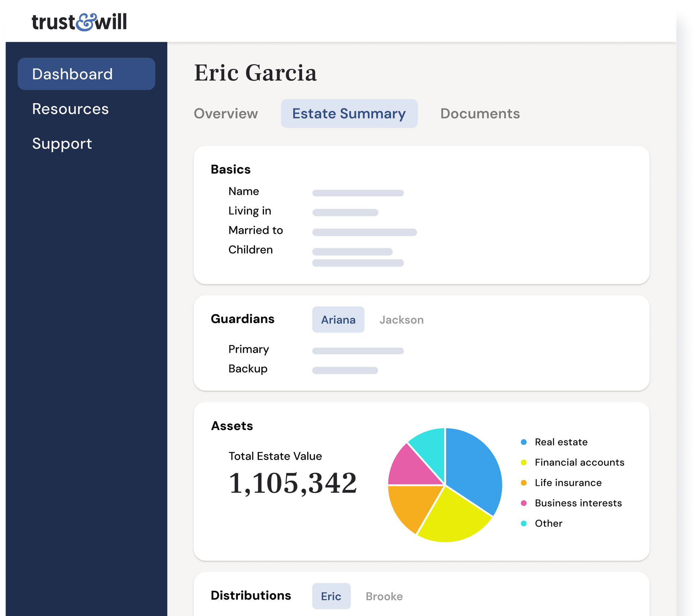Click the placeholder bar beside Name
This screenshot has height=616, width=698.
(x=358, y=193)
